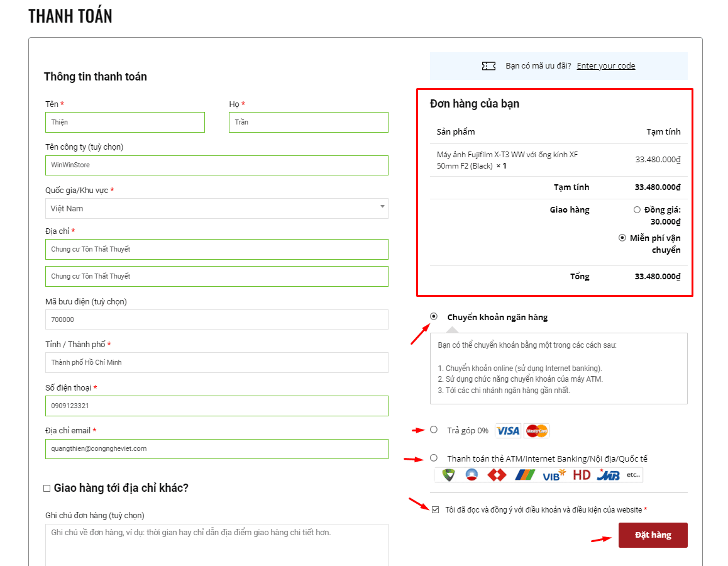Click the red diamond Techcombank logo
Viewport: 728px width, 566px height.
(497, 475)
